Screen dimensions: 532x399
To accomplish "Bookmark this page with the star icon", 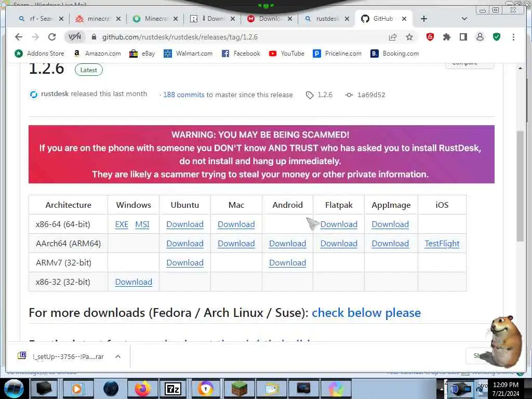I will click(x=409, y=37).
